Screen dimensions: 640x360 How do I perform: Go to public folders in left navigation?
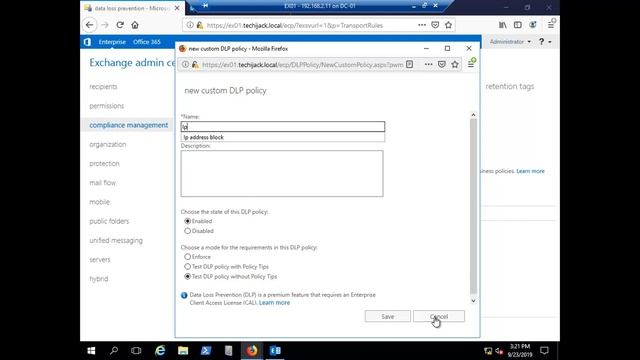click(109, 221)
